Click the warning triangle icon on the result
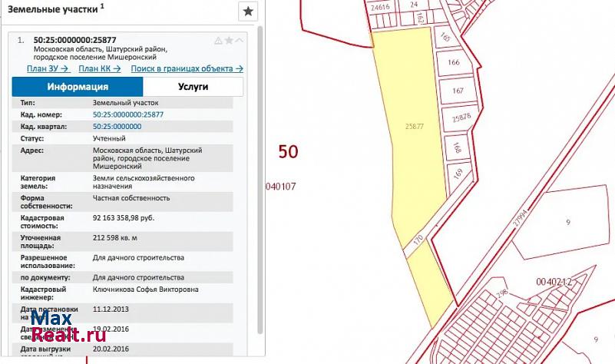Image resolution: width=615 pixels, height=364 pixels. (x=218, y=40)
